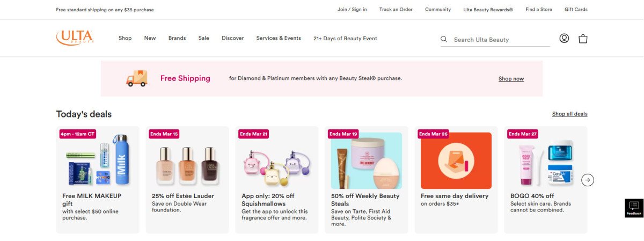Select App only: 20% off Squishmallows title
Screen dimensions: 644x241
click(x=268, y=200)
